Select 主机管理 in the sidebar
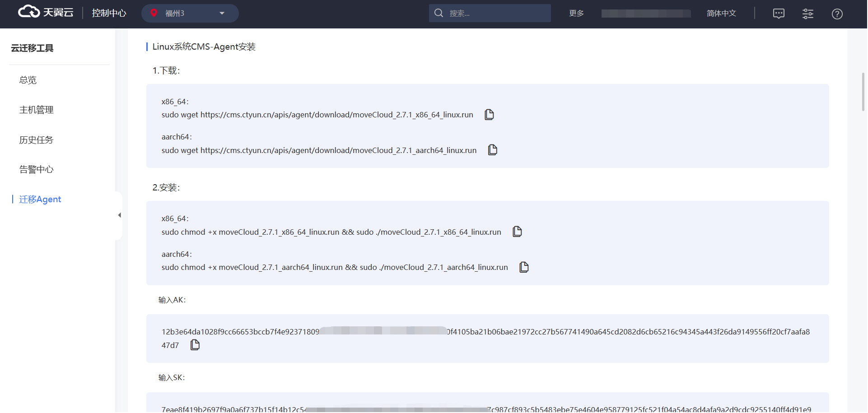 (36, 110)
